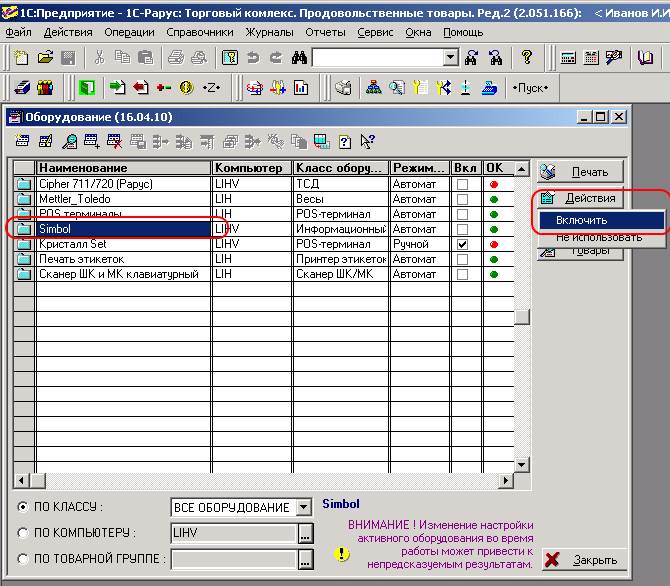Expand the «ВСЕ ОБОРУДОВАНИЕ» class dropdown
This screenshot has width=670, height=586.
click(304, 507)
